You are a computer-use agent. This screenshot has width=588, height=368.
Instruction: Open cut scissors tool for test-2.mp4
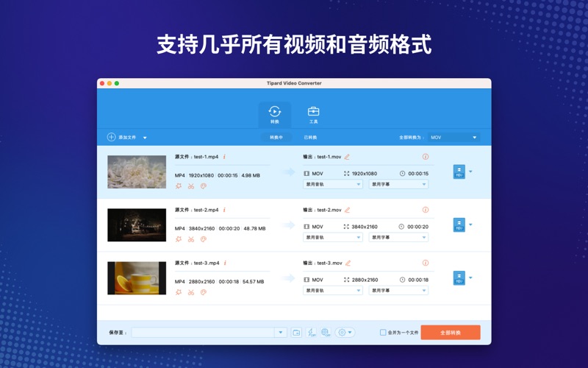pyautogui.click(x=191, y=239)
